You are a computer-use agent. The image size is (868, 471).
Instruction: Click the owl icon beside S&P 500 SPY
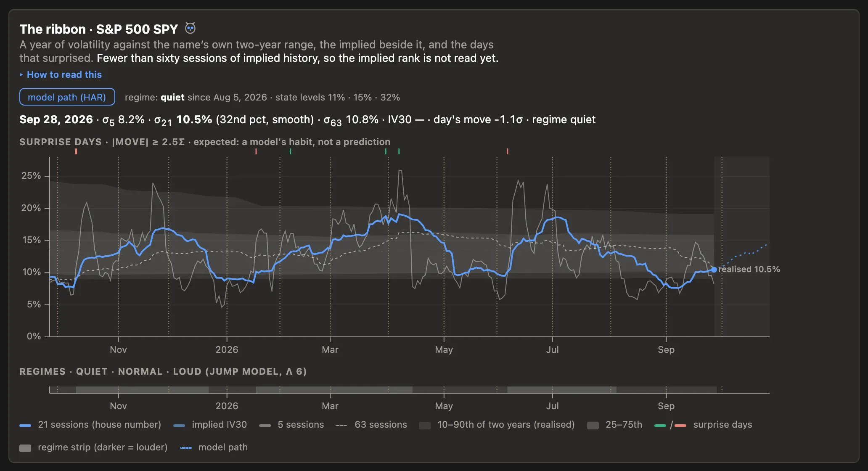tap(191, 29)
